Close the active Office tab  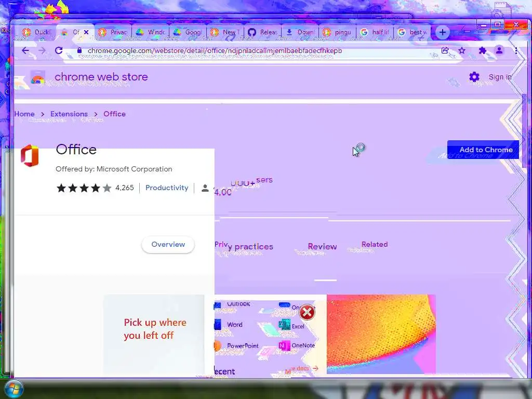pyautogui.click(x=86, y=32)
